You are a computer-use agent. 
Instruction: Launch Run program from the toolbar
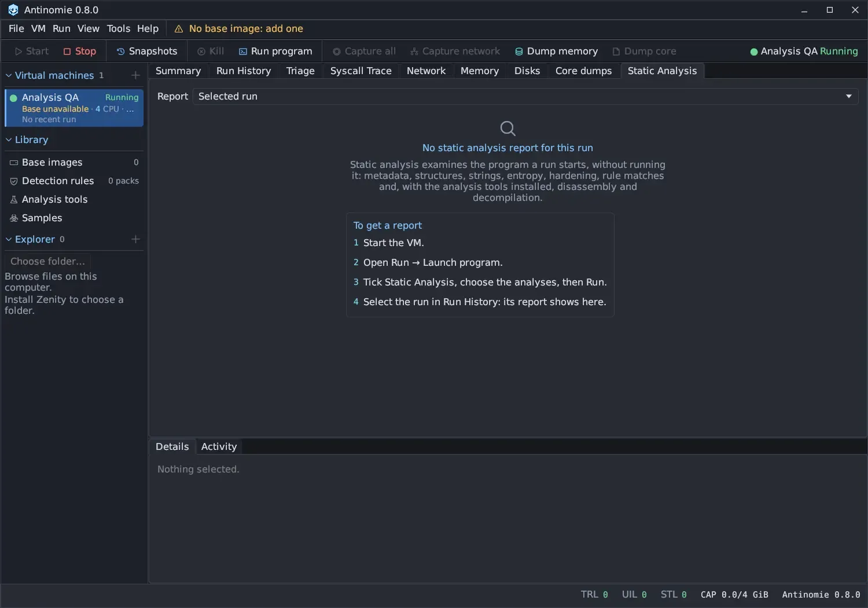click(275, 51)
